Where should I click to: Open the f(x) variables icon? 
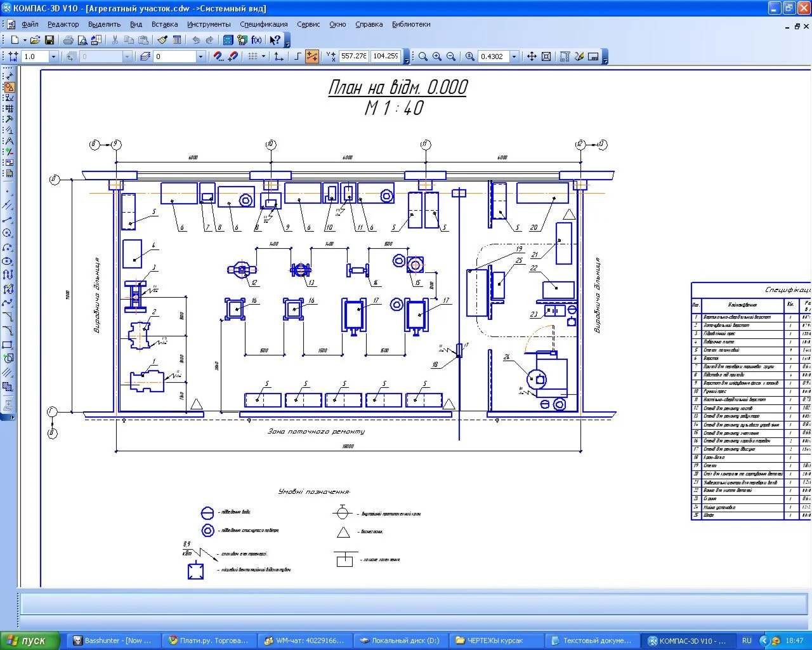[x=256, y=40]
